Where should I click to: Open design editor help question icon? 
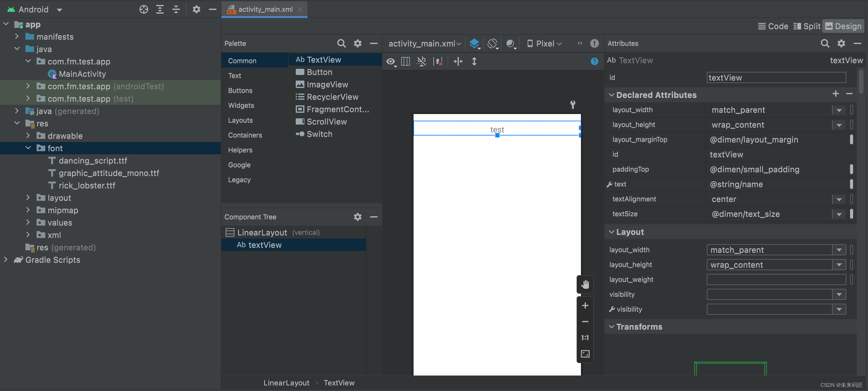tap(594, 61)
